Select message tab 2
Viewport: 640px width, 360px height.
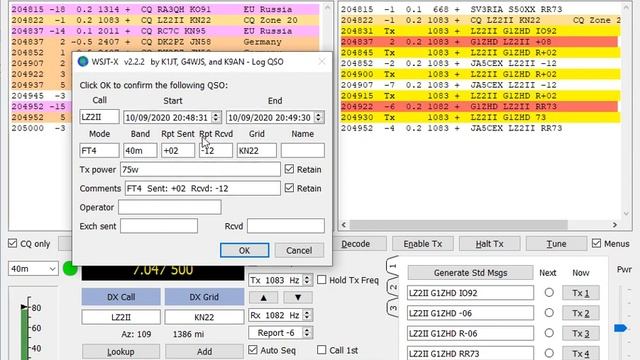click(x=392, y=287)
